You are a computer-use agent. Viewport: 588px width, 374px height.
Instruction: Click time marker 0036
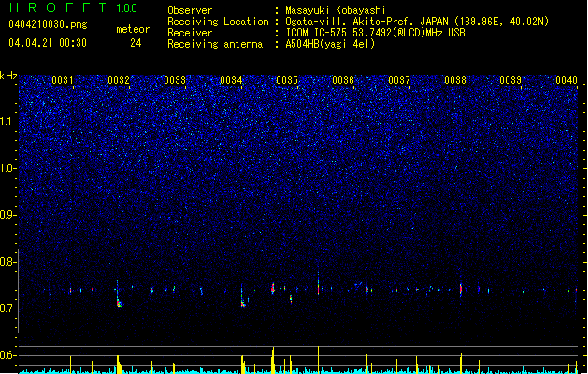tap(343, 80)
